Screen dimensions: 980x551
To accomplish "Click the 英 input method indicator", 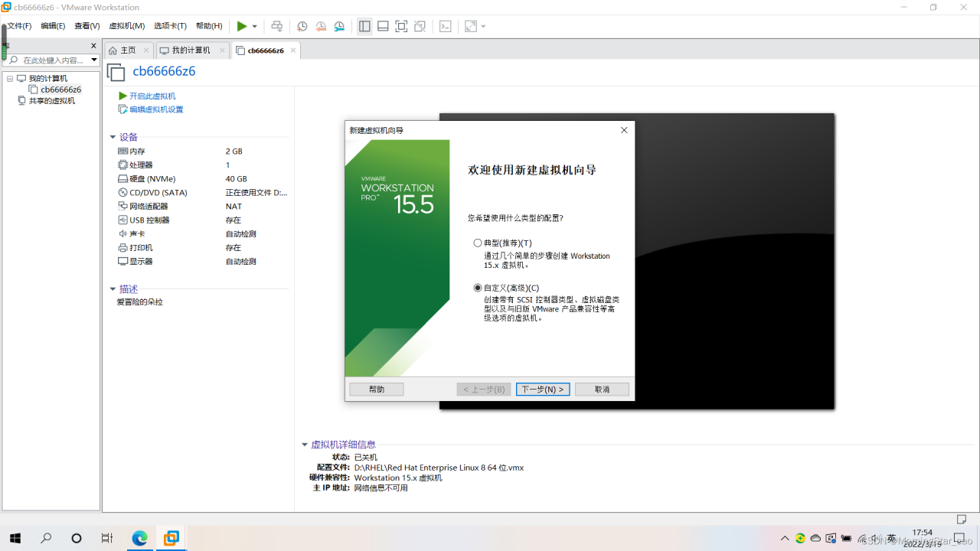I will pyautogui.click(x=891, y=538).
